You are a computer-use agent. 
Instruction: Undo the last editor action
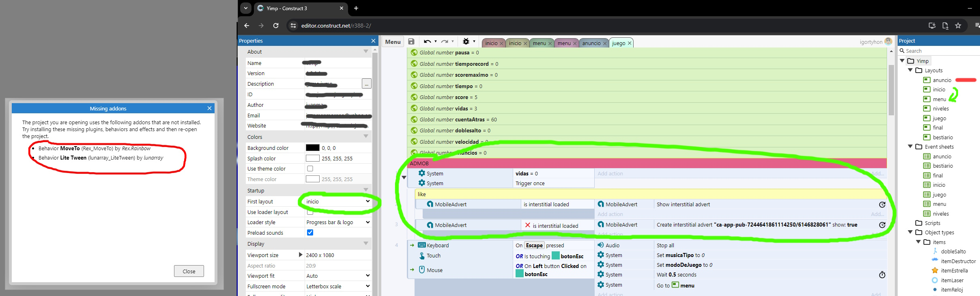427,41
